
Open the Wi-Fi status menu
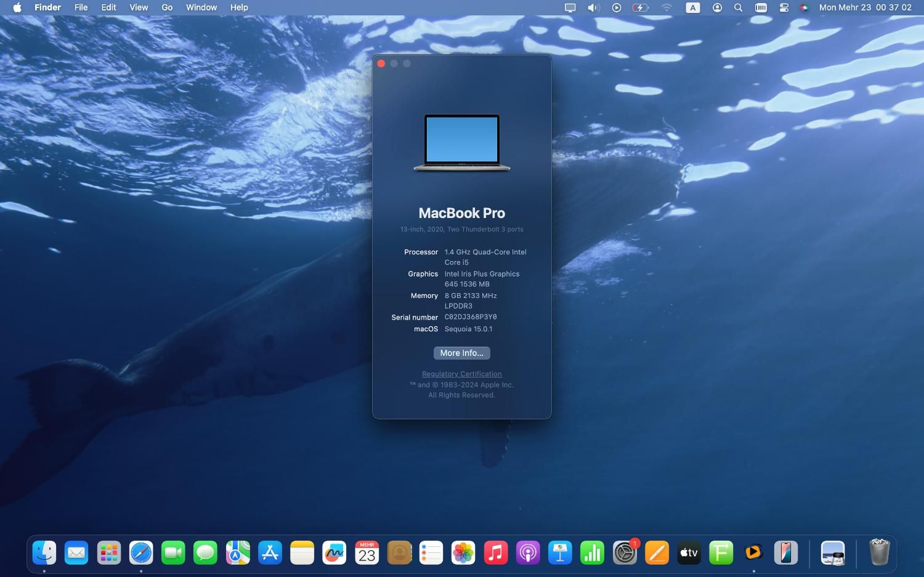pyautogui.click(x=667, y=7)
